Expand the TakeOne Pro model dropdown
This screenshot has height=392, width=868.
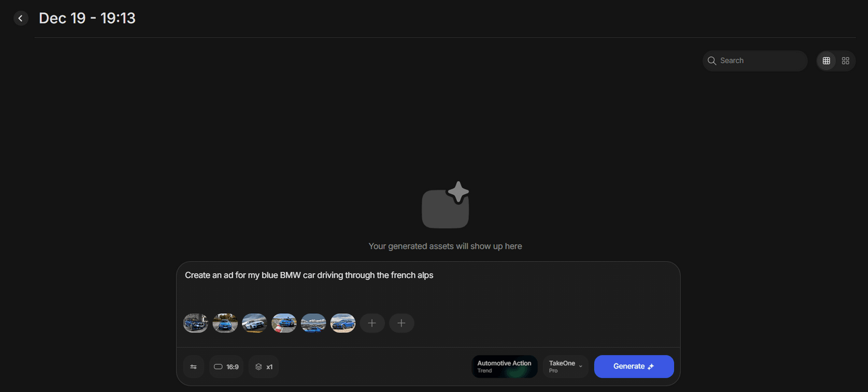click(565, 367)
